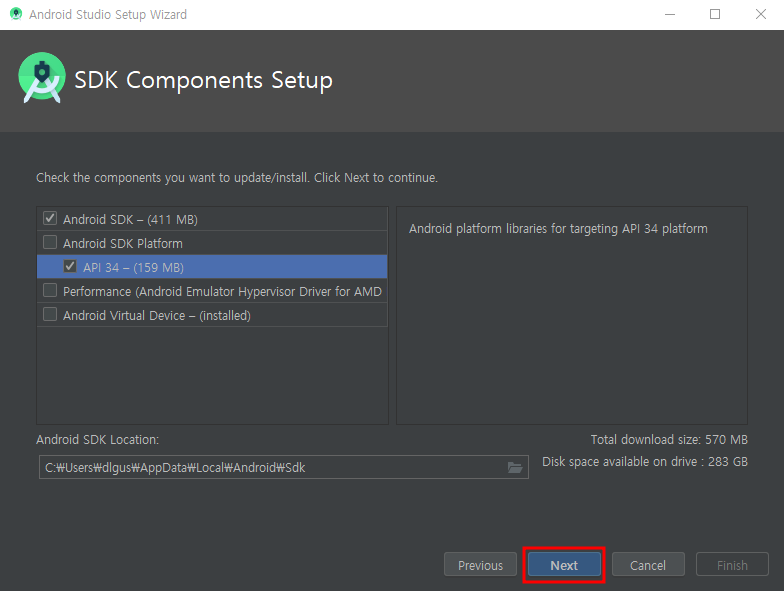Image resolution: width=784 pixels, height=591 pixels.
Task: Go back with the Previous button
Action: [x=480, y=565]
